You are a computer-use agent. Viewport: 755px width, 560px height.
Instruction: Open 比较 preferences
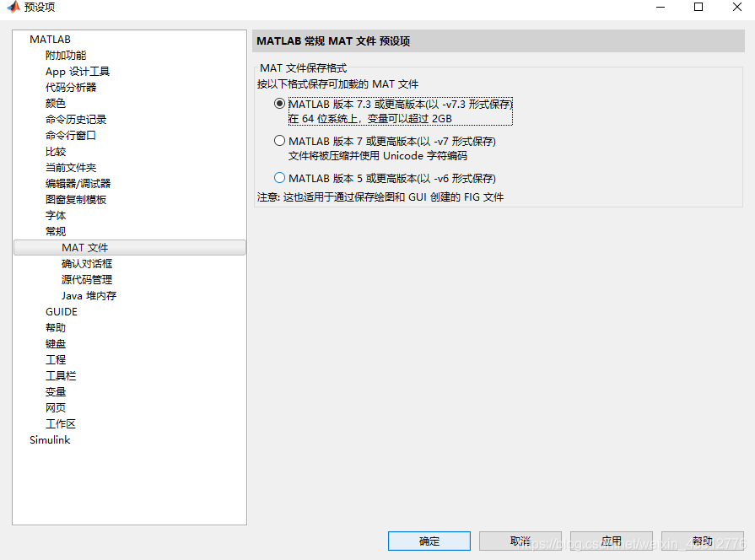[x=56, y=152]
